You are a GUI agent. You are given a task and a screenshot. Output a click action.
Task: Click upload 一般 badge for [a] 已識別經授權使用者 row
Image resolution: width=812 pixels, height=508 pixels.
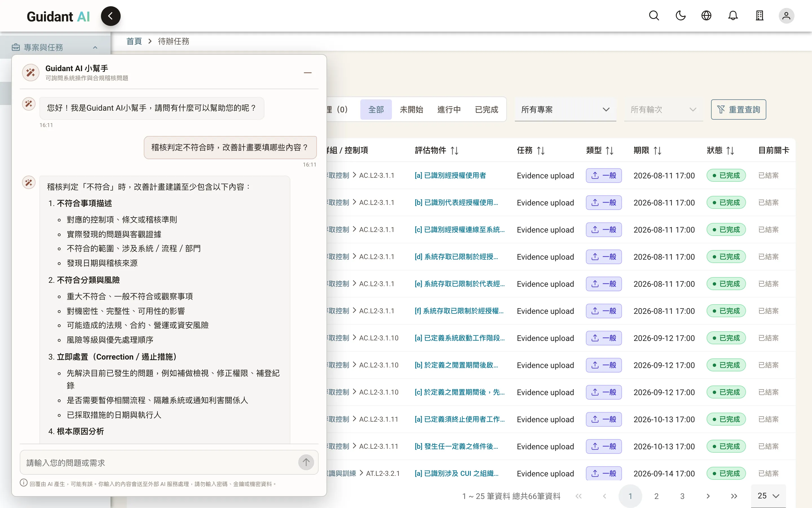point(604,175)
